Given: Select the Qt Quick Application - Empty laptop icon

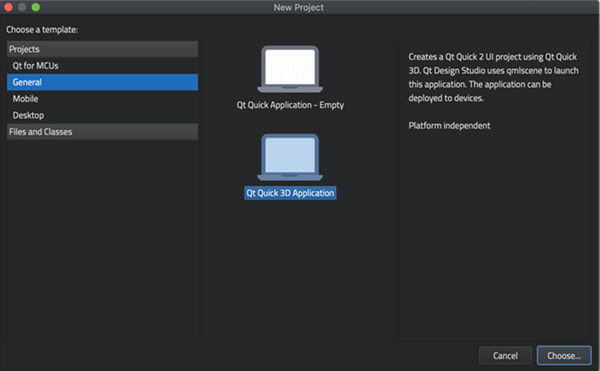Looking at the screenshot, I should pyautogui.click(x=290, y=69).
